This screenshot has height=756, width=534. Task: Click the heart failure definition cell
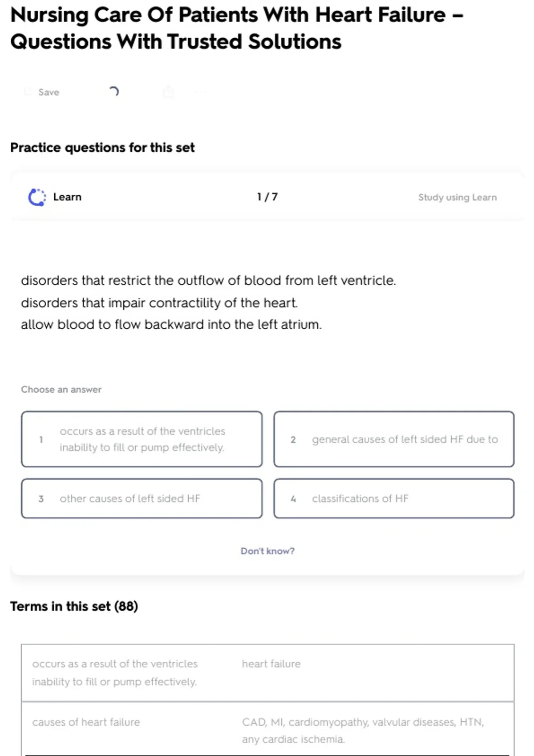coord(271,664)
